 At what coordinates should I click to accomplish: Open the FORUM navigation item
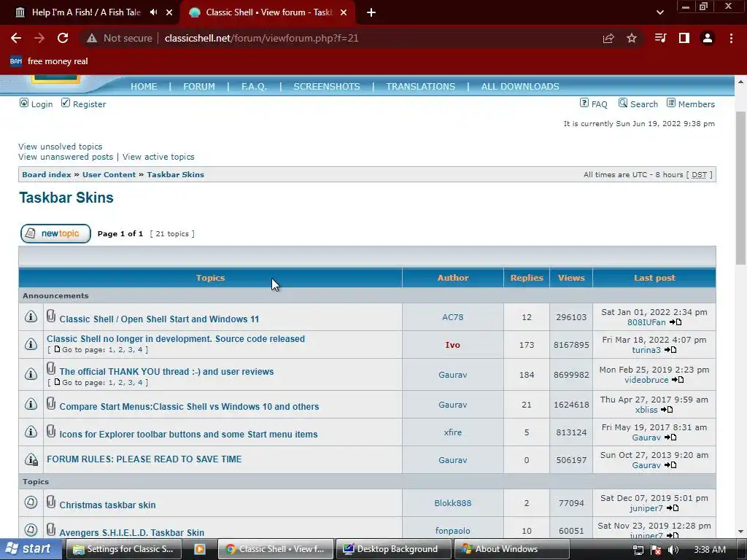coord(199,87)
